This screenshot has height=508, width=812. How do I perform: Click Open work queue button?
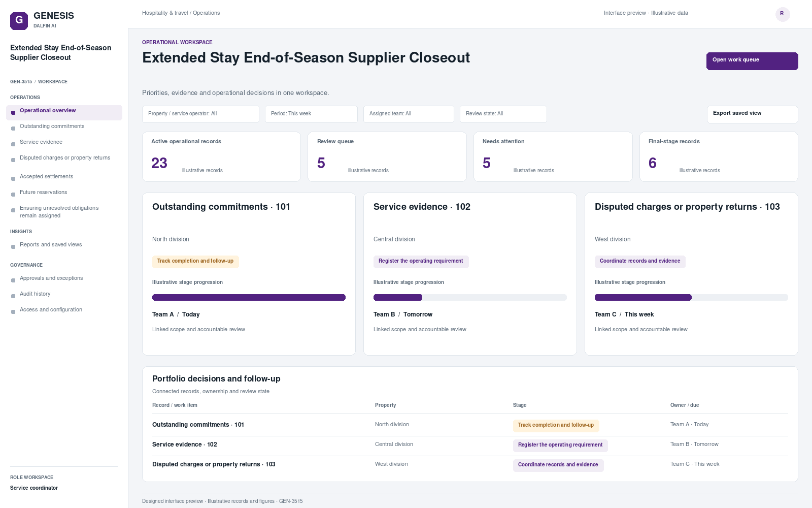752,61
